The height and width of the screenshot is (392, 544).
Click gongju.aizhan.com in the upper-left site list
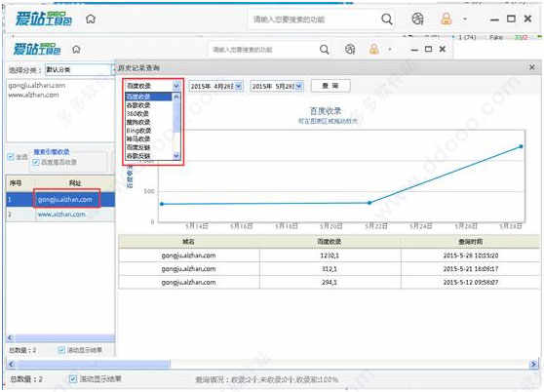click(37, 86)
